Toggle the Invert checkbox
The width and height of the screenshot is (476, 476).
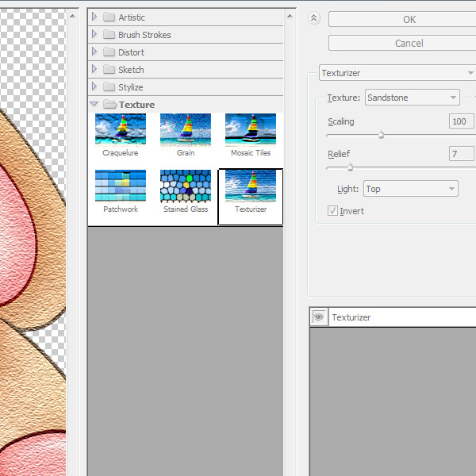(x=332, y=211)
